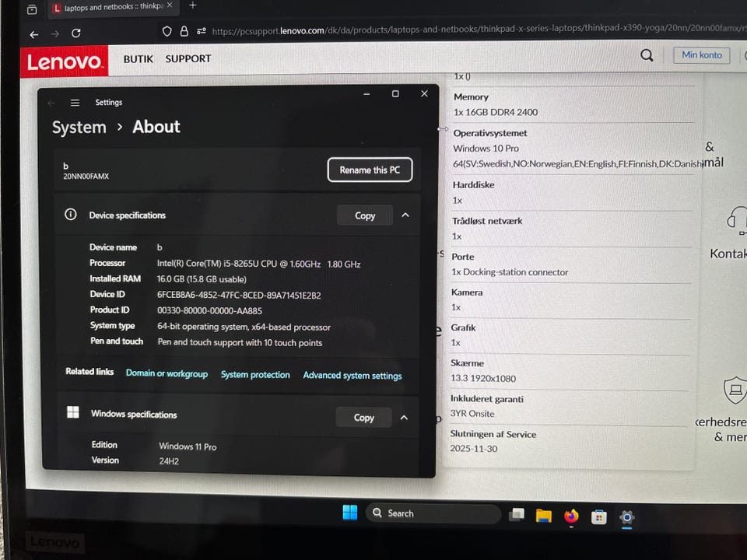The height and width of the screenshot is (560, 747).
Task: Click the Device ID value
Action: [x=239, y=296]
